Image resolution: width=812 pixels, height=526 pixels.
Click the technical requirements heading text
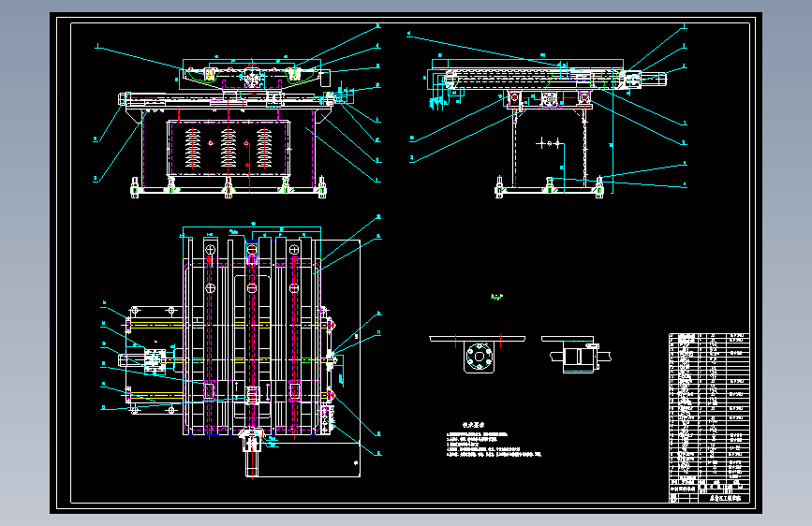473,425
